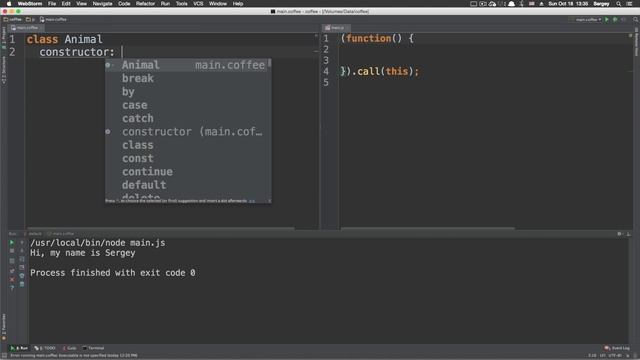Click the question mark help icon in the Run panel
Viewport: 640px width, 360px height.
(12, 288)
